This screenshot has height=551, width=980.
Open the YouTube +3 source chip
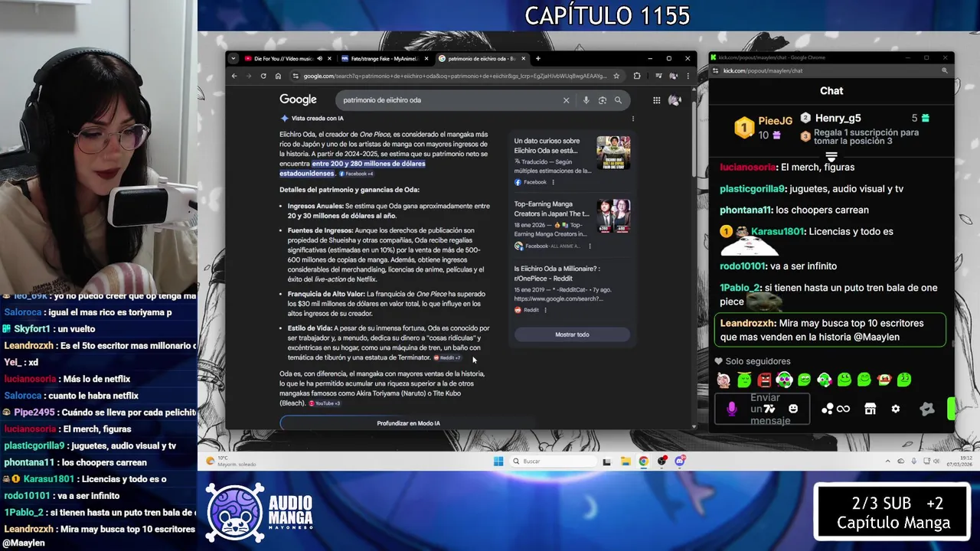pyautogui.click(x=325, y=403)
